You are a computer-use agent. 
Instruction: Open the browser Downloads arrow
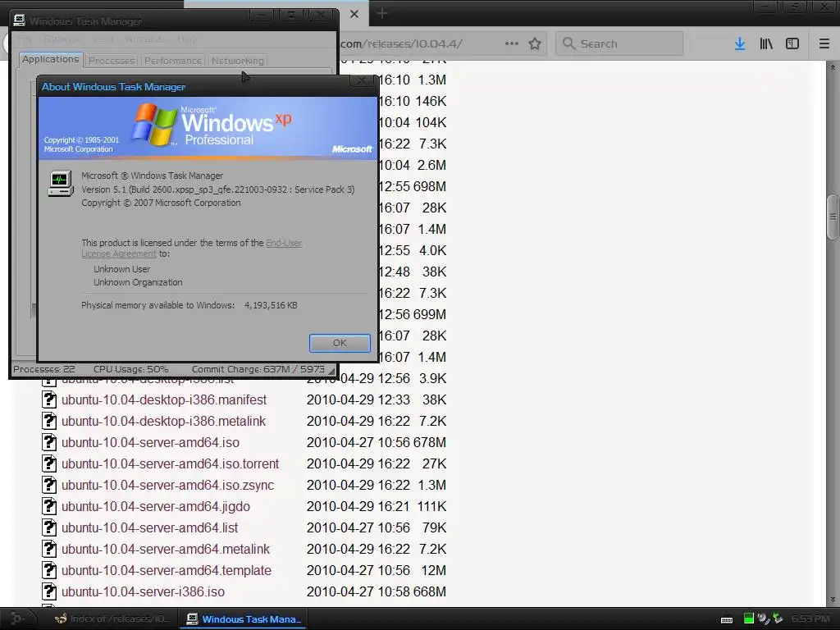tap(740, 43)
